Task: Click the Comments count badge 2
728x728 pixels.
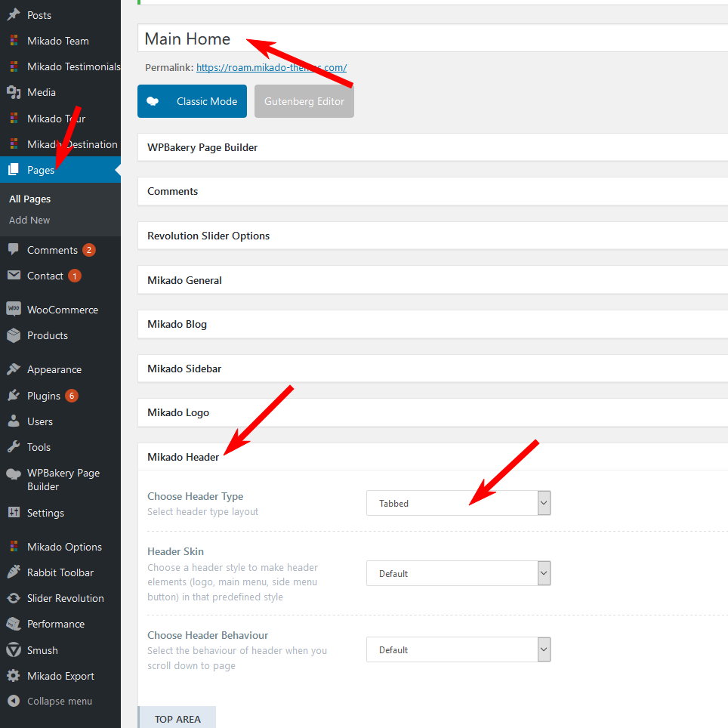Action: click(89, 250)
